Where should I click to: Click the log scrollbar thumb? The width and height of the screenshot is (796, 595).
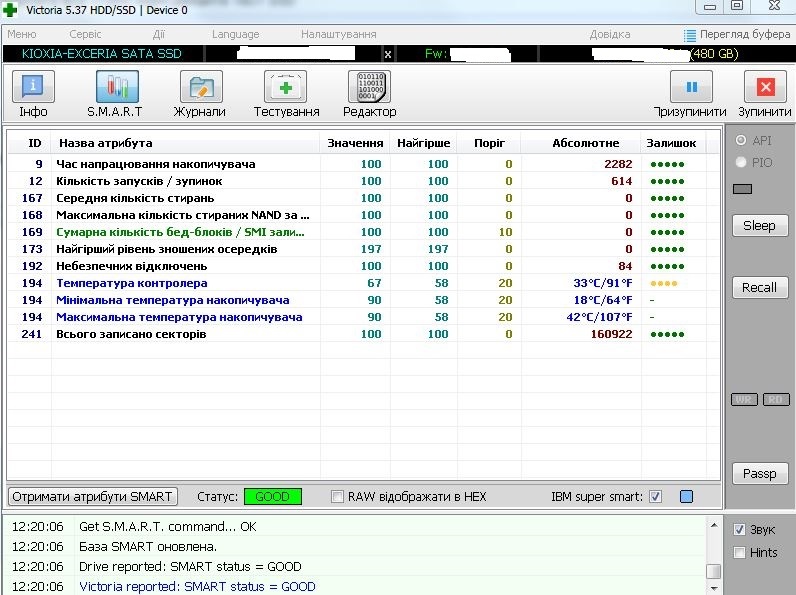tap(714, 571)
